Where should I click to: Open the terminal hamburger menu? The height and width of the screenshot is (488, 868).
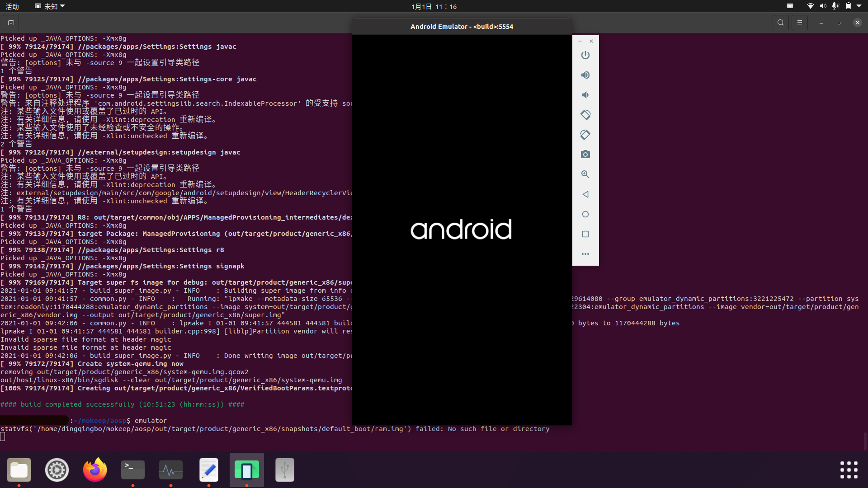click(800, 23)
